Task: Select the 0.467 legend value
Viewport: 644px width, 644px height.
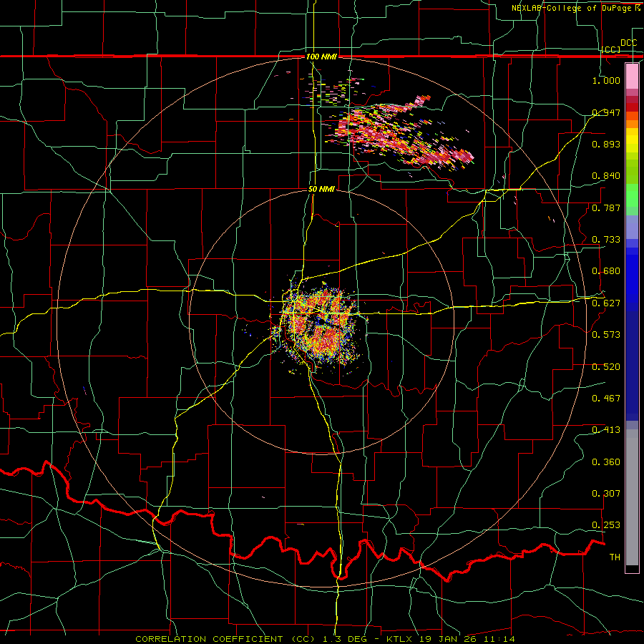Action: pyautogui.click(x=606, y=399)
